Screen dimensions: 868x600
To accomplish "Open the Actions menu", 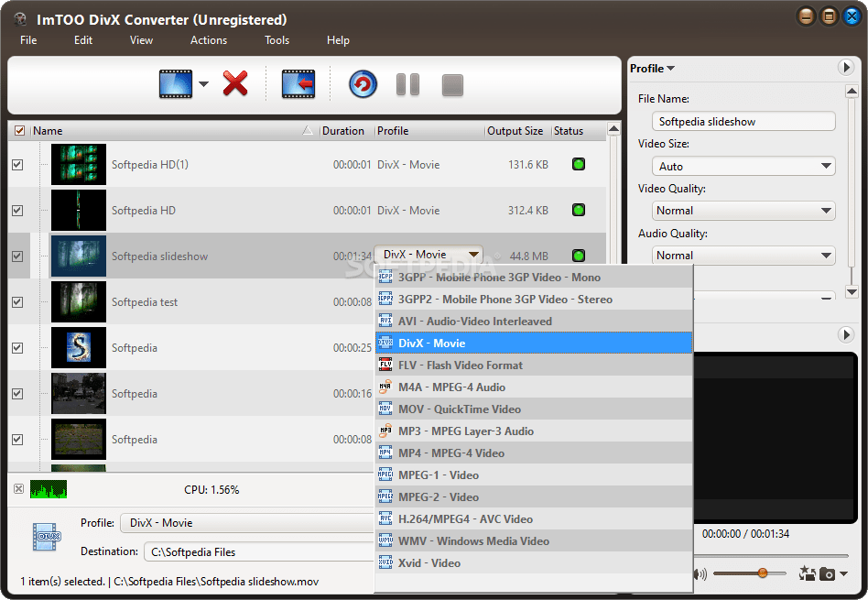I will pyautogui.click(x=209, y=40).
